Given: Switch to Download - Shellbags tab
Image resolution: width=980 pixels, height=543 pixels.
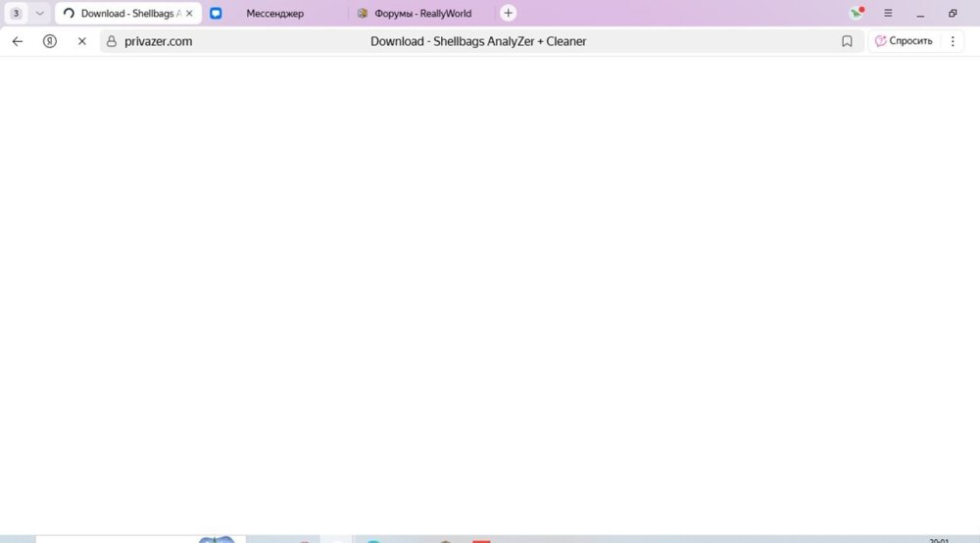Looking at the screenshot, I should tap(128, 13).
